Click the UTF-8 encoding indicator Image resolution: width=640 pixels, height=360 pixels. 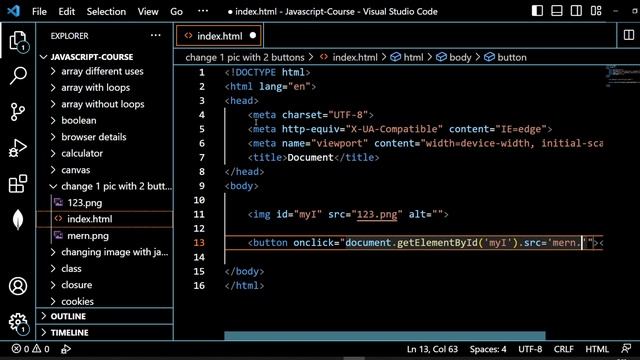click(530, 349)
